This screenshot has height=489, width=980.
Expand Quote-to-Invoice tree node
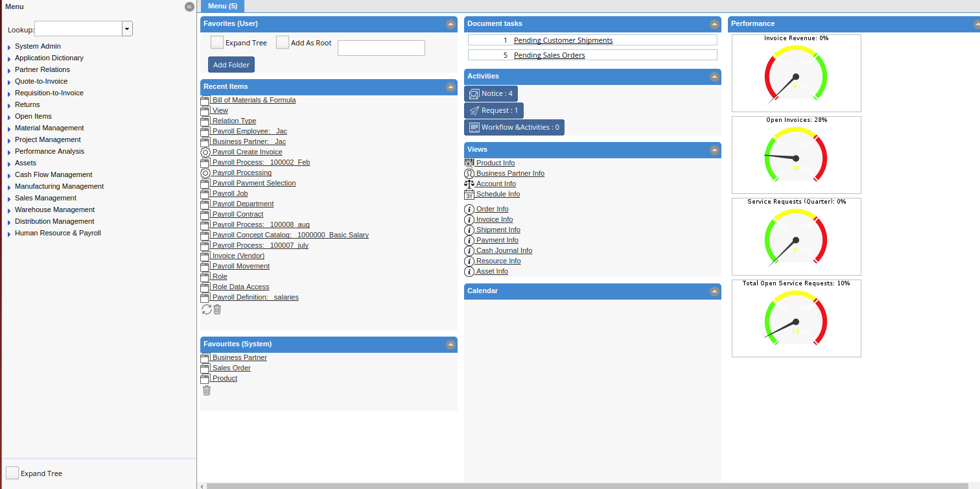pos(9,82)
